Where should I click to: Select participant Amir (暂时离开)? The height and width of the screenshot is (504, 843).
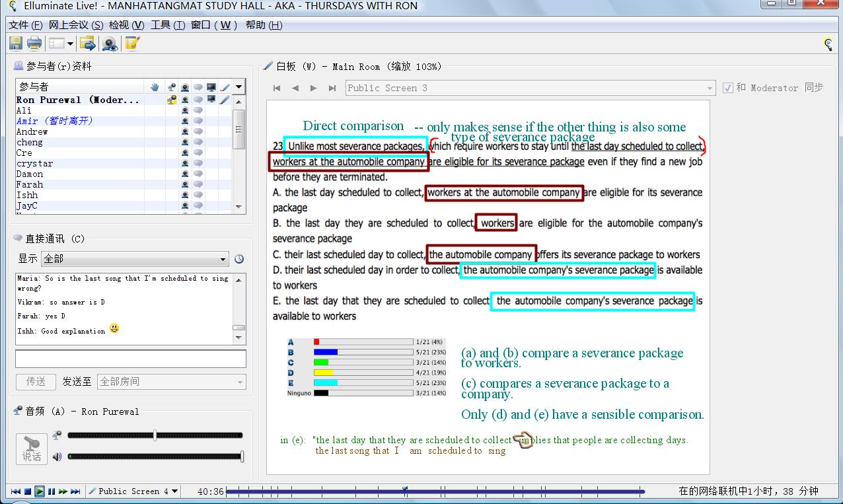pyautogui.click(x=55, y=121)
